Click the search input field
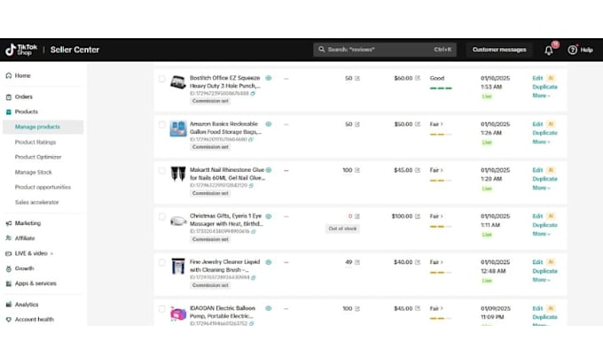Viewport: 603px width, 364px height. (x=385, y=50)
